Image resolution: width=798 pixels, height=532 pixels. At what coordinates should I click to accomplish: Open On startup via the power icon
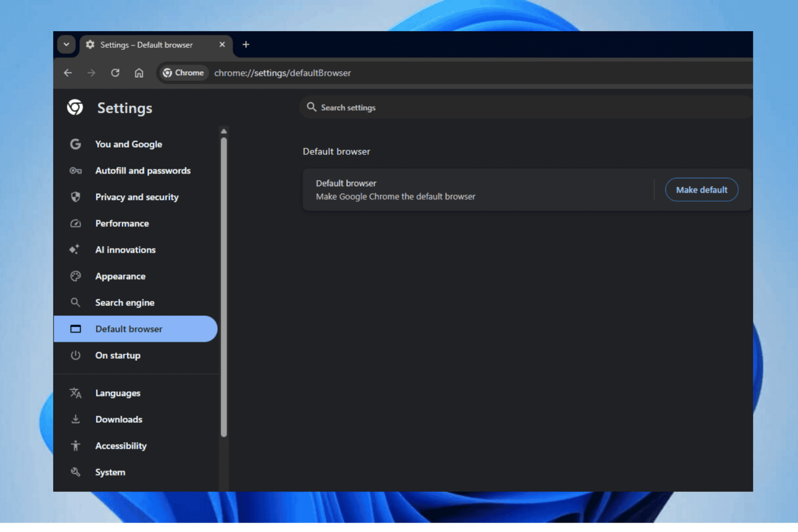click(75, 355)
